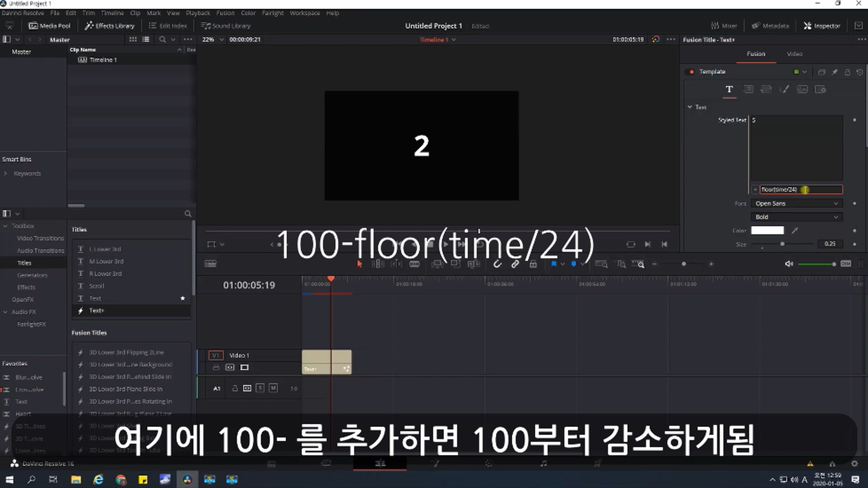Select the Text+ title item

point(96,310)
